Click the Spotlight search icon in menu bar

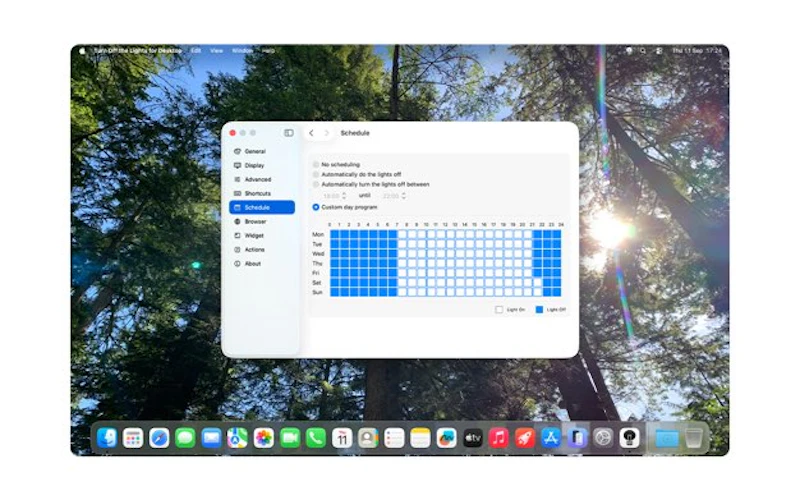click(643, 51)
